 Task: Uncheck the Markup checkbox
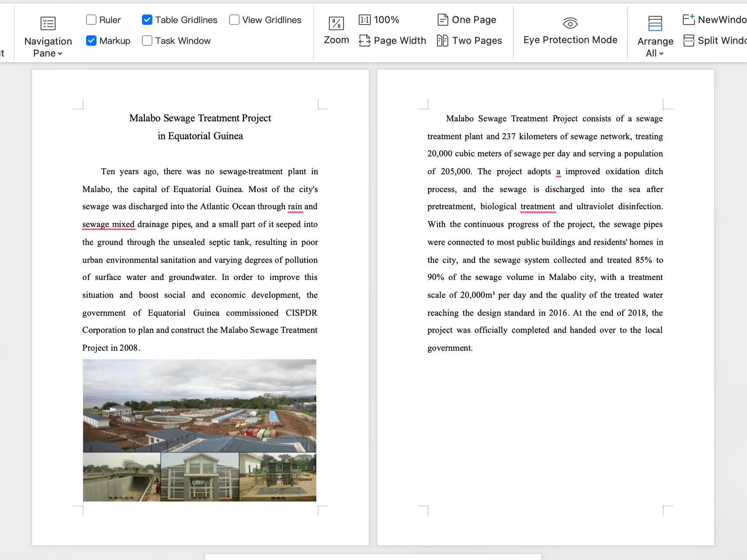[91, 41]
